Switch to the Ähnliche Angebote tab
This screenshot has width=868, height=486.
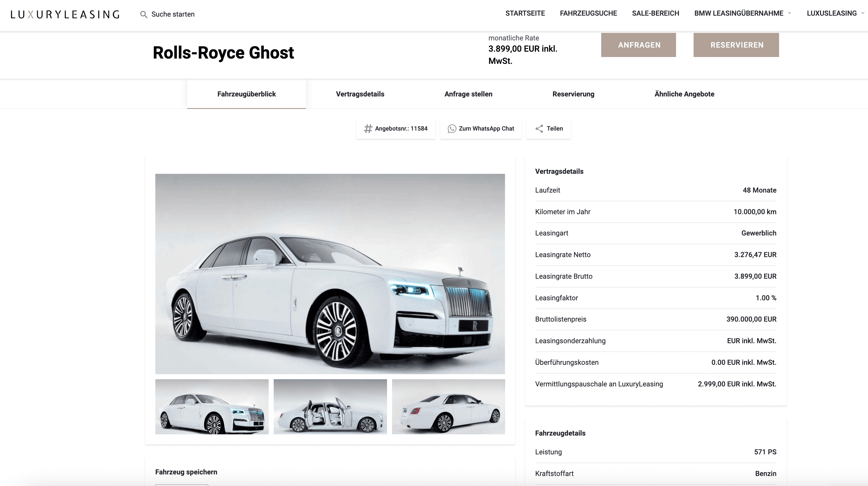684,94
